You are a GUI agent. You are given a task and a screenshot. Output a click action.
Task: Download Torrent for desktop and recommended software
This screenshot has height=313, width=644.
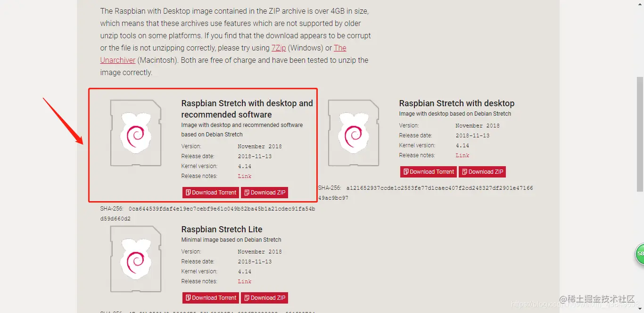pyautogui.click(x=211, y=193)
